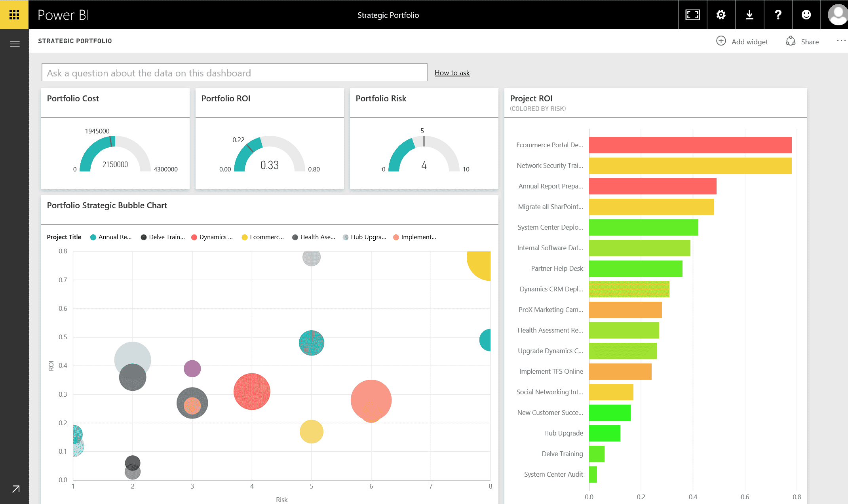
Task: Click the Ecommerce Portal De... red bar
Action: pos(690,145)
